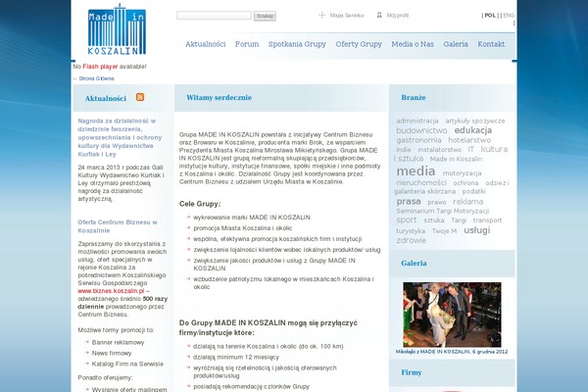Click the Szukaj search button
The image size is (588, 392).
(265, 16)
